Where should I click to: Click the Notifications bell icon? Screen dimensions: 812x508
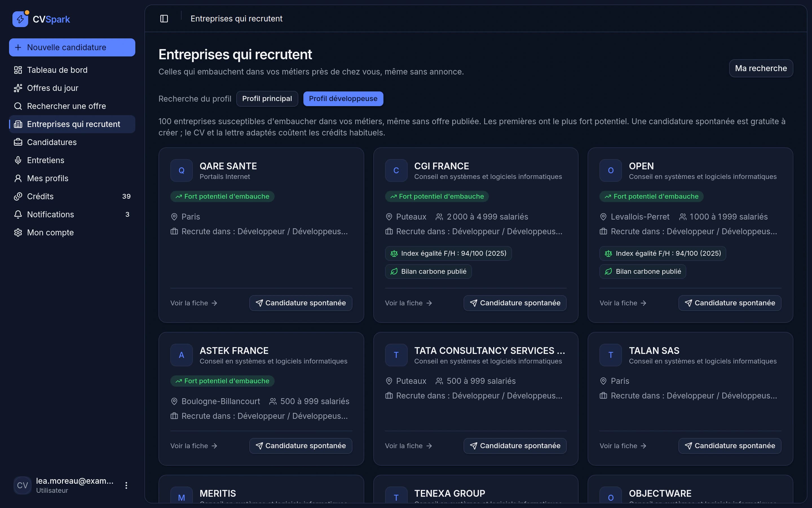[x=18, y=214]
